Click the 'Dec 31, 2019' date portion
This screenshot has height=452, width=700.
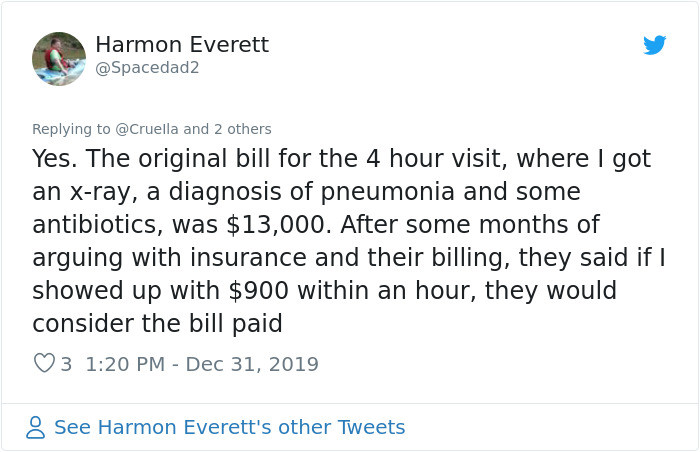[x=252, y=364]
